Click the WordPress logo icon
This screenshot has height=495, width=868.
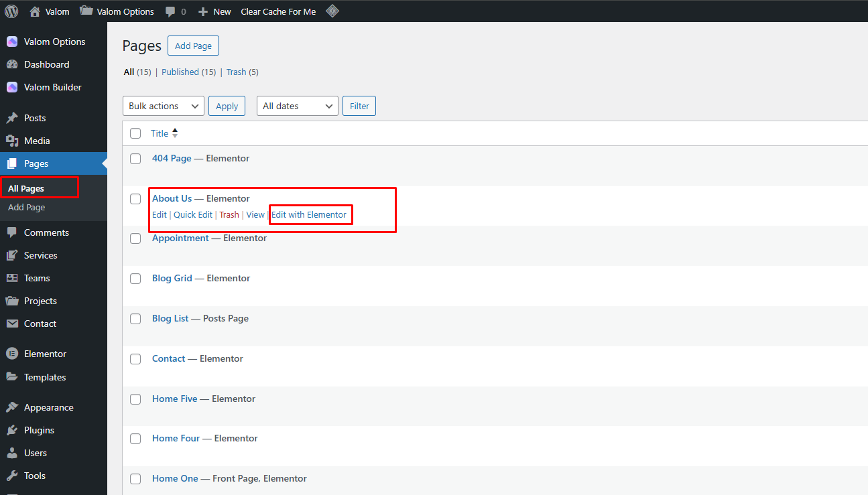pos(11,11)
